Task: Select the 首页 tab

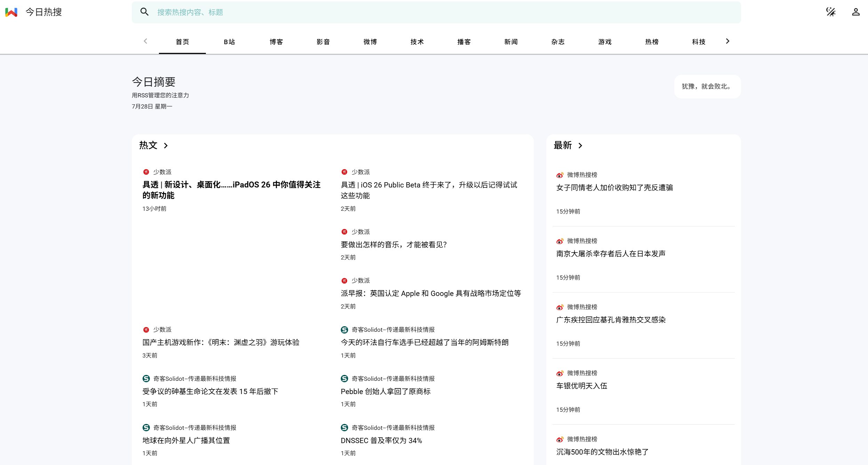Action: [x=182, y=42]
